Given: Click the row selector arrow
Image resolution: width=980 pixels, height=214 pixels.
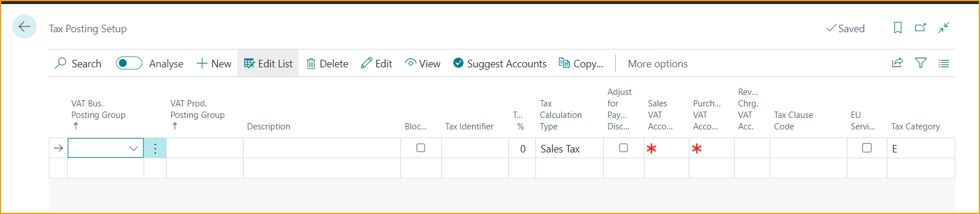Looking at the screenshot, I should click(58, 148).
